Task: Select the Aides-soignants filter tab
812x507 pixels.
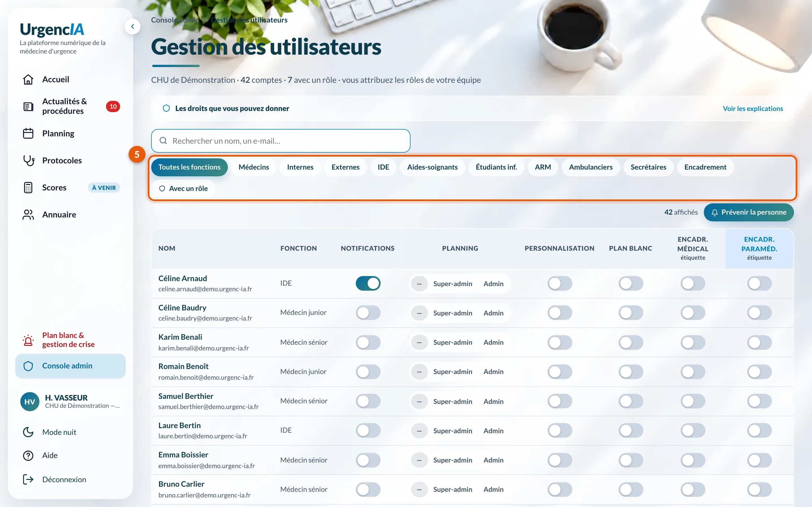Action: (432, 167)
